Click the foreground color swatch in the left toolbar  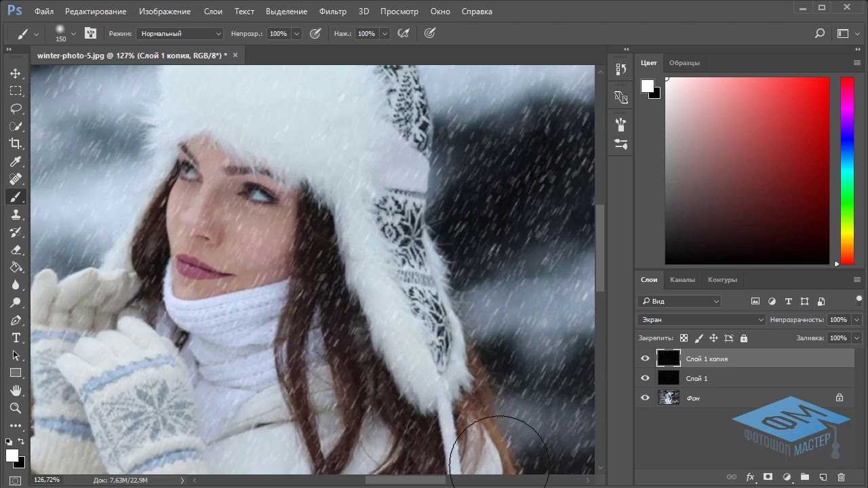12,455
